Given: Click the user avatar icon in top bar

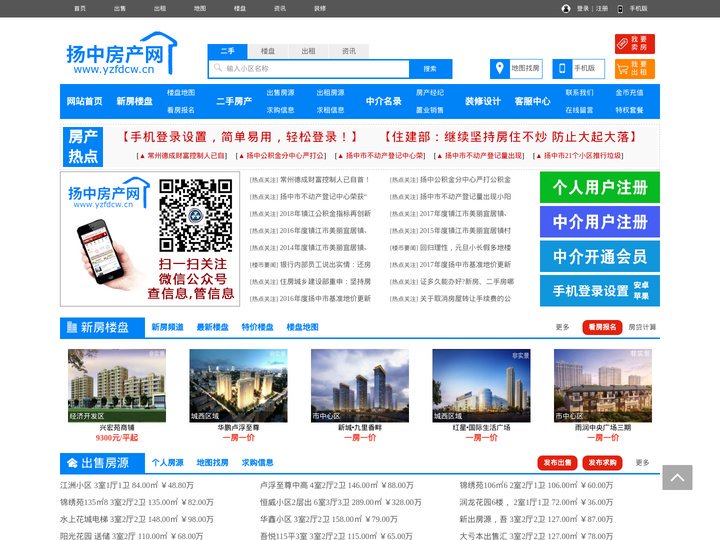Looking at the screenshot, I should pyautogui.click(x=566, y=9).
